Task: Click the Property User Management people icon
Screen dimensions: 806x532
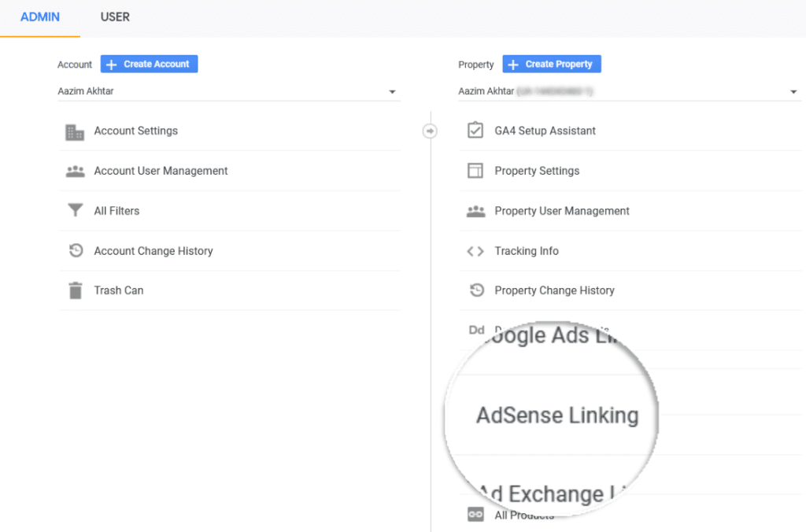Action: click(x=476, y=211)
